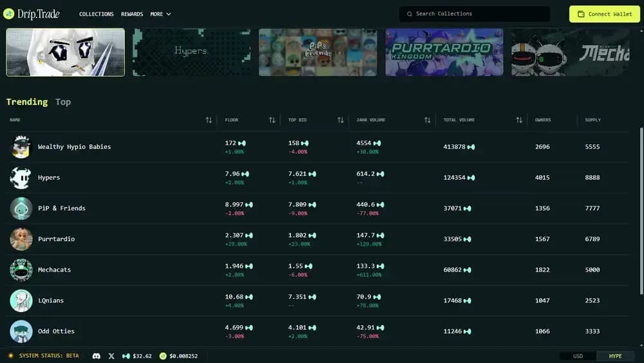Click the Search Collections input field
Viewport: 644px width, 363px height.
[475, 14]
